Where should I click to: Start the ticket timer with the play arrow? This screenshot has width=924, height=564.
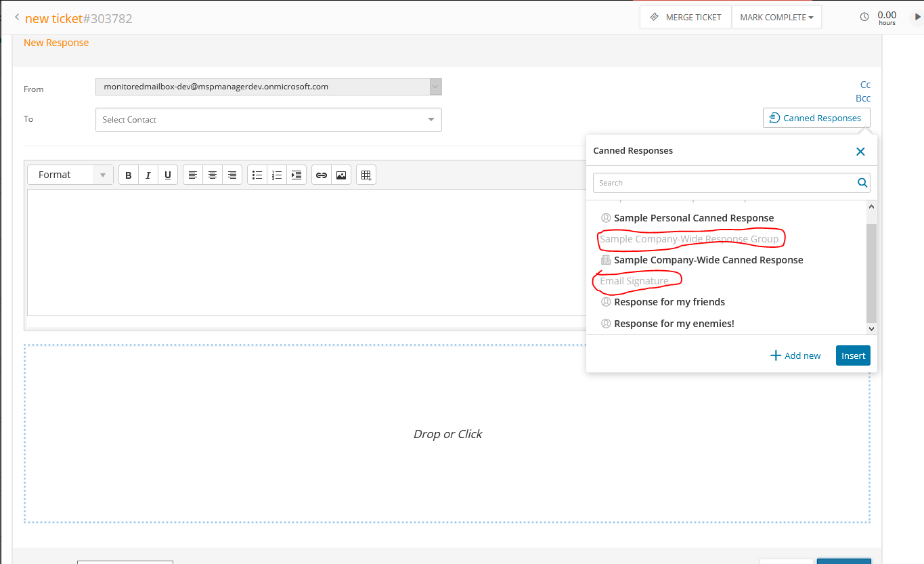pos(917,16)
